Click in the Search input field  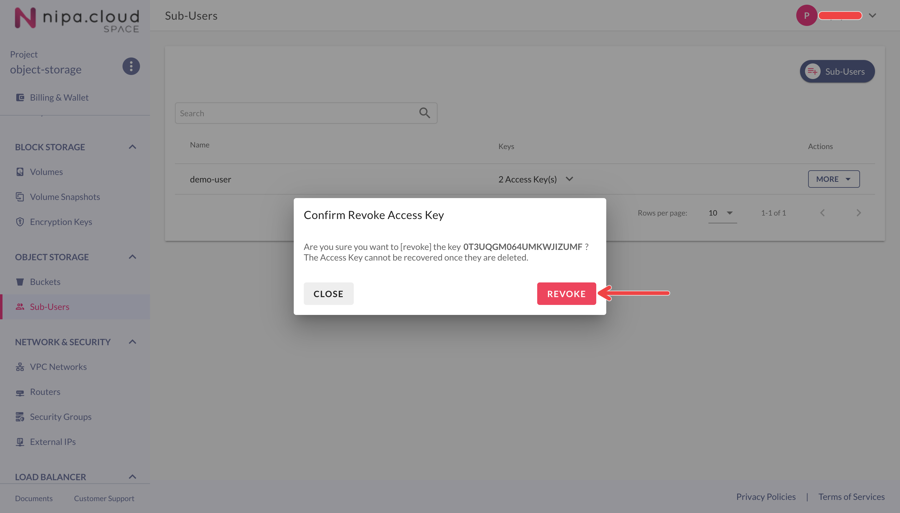point(295,113)
